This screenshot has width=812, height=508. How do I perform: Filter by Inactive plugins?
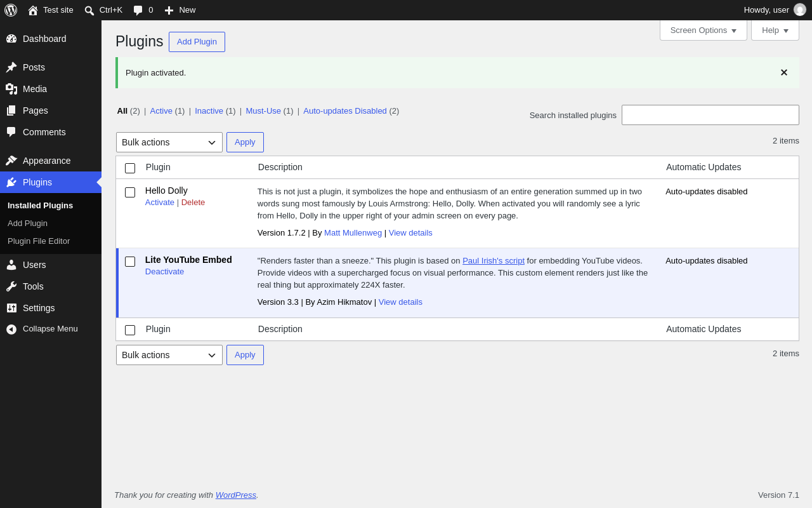[x=209, y=111]
